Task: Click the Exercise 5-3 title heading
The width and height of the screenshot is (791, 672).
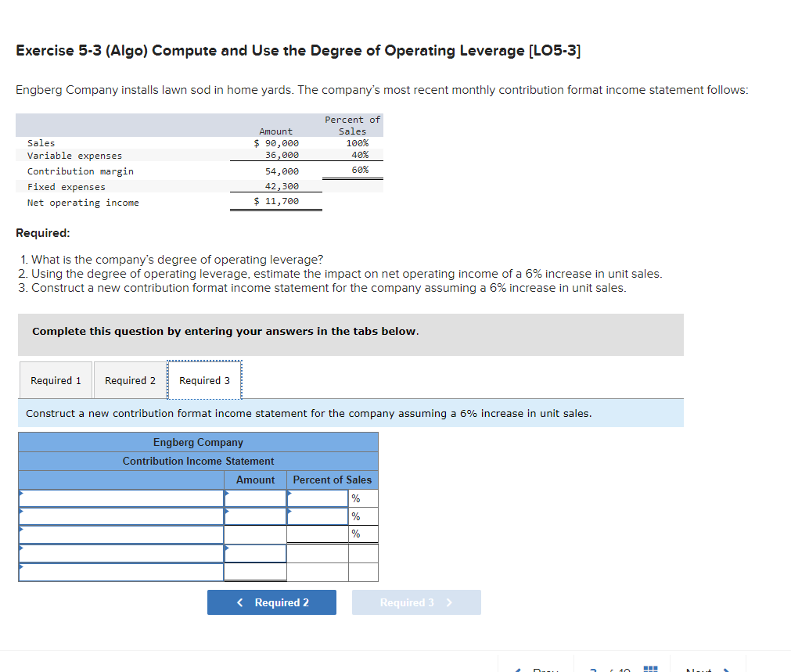Action: (x=298, y=50)
